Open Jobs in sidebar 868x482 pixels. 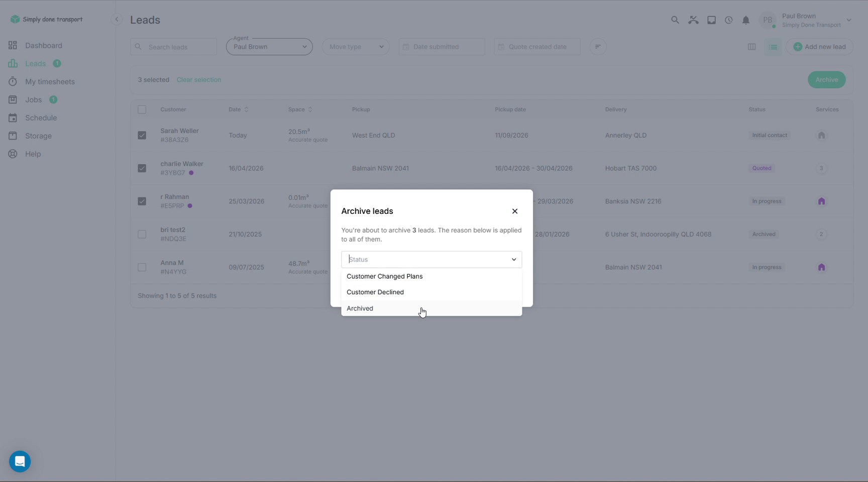pyautogui.click(x=33, y=100)
